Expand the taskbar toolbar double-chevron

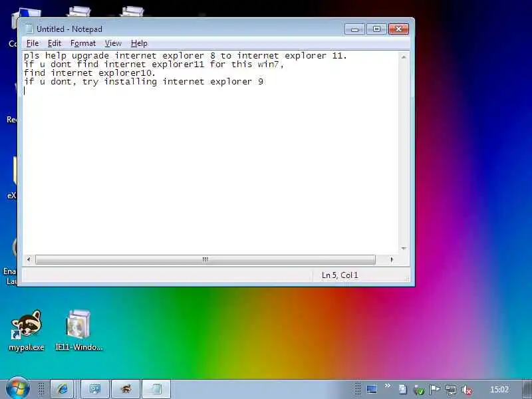point(388,386)
